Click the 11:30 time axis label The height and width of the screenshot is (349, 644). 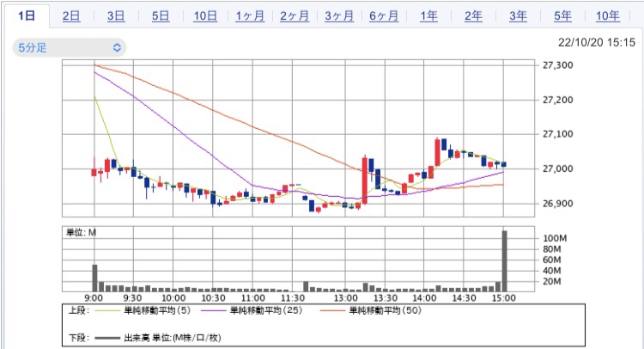click(x=293, y=298)
